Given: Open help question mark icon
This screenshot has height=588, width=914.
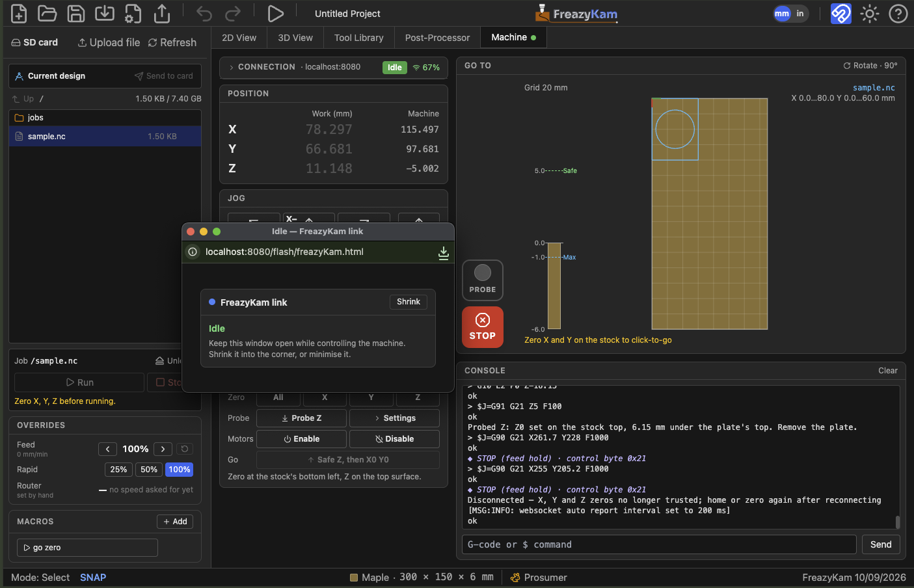Looking at the screenshot, I should [898, 13].
